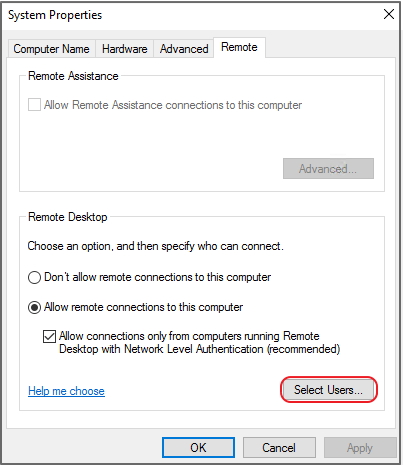Choose Don't allow remote connections radio button
This screenshot has width=403, height=465.
[34, 277]
